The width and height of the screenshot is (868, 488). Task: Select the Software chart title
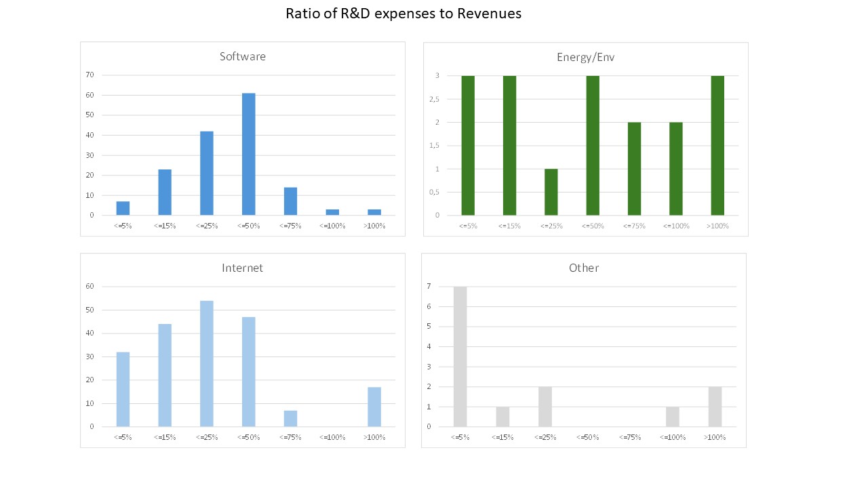243,56
